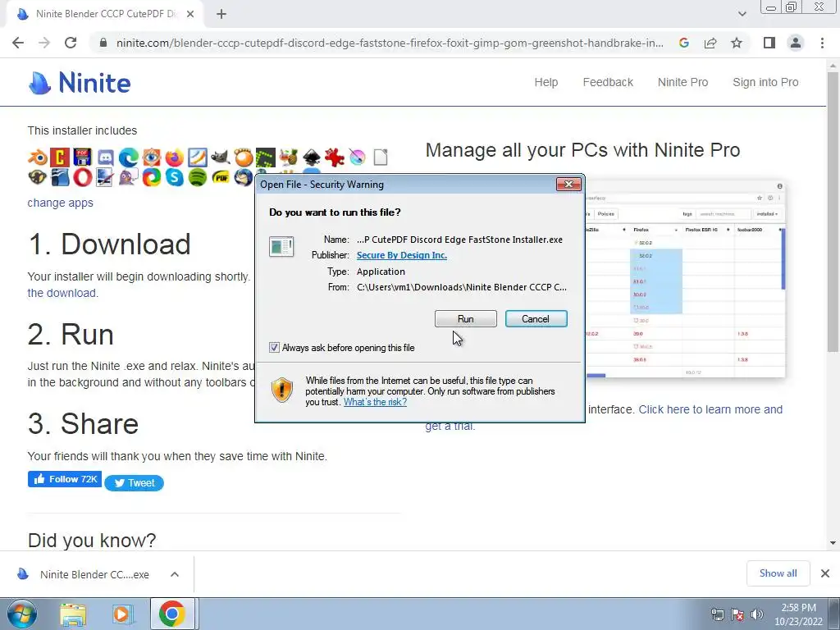
Task: Click the Spotify icon
Action: point(197,177)
